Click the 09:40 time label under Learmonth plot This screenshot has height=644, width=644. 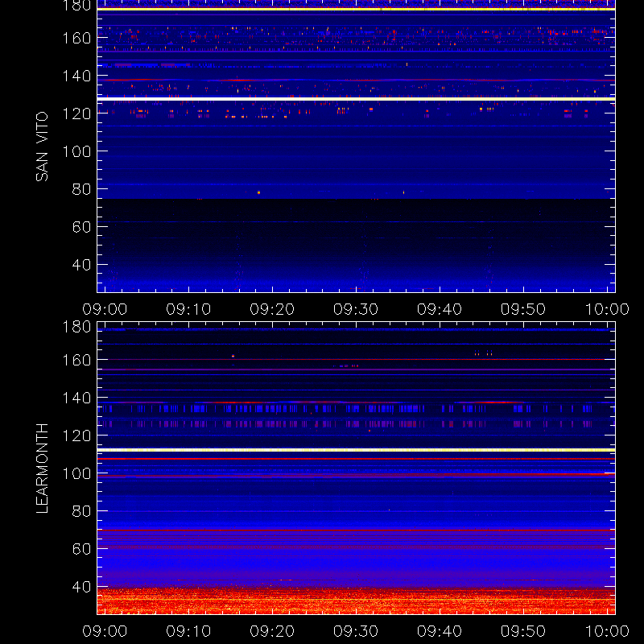440,631
